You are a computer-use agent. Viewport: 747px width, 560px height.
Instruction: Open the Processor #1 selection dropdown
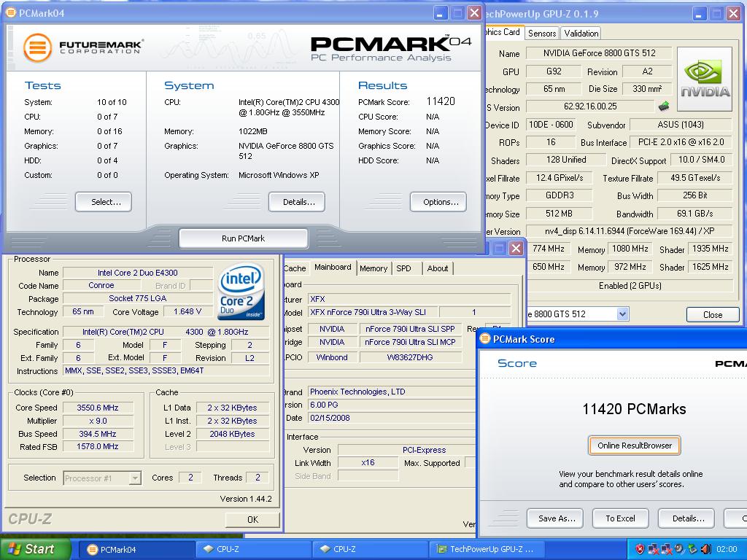pyautogui.click(x=135, y=478)
